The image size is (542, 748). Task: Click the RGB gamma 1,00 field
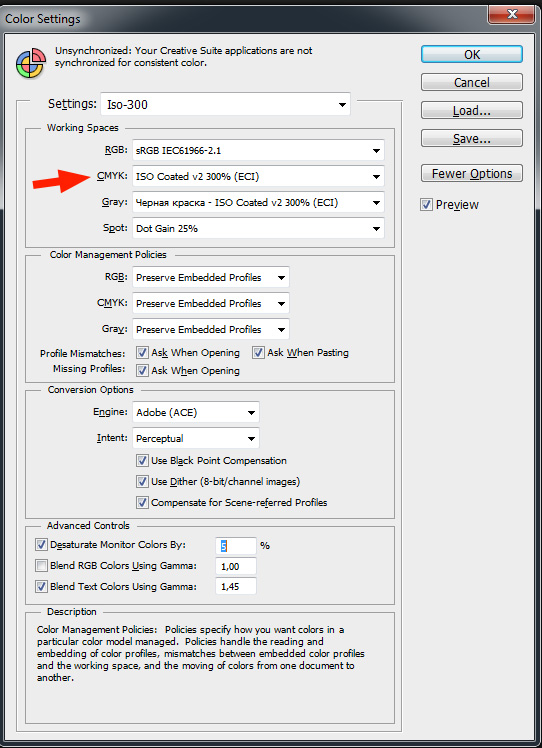(236, 566)
